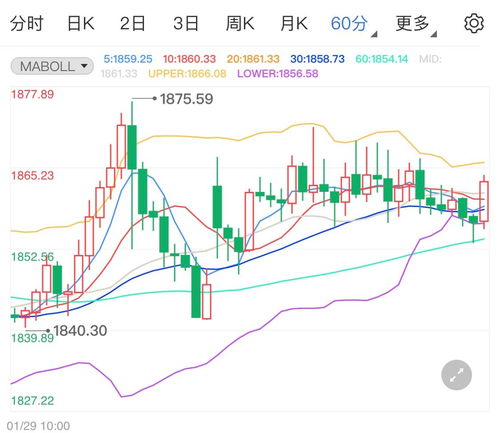Select the MA5 value 5:1859.25 label
The image size is (500, 433).
[x=128, y=59]
